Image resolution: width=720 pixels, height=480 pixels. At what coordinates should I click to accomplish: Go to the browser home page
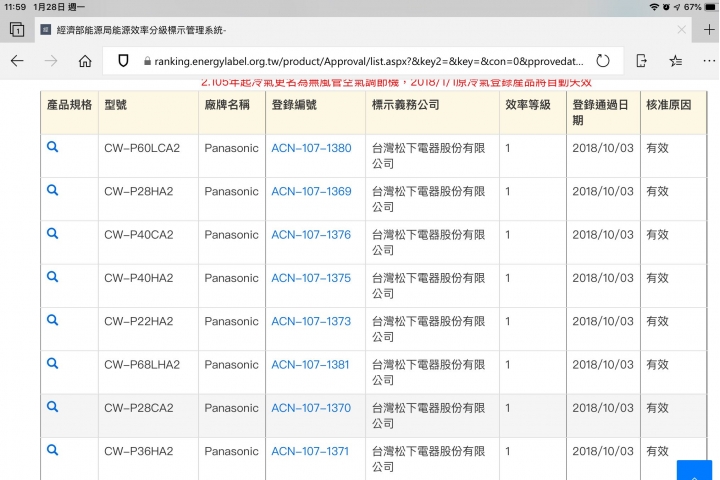(x=85, y=61)
